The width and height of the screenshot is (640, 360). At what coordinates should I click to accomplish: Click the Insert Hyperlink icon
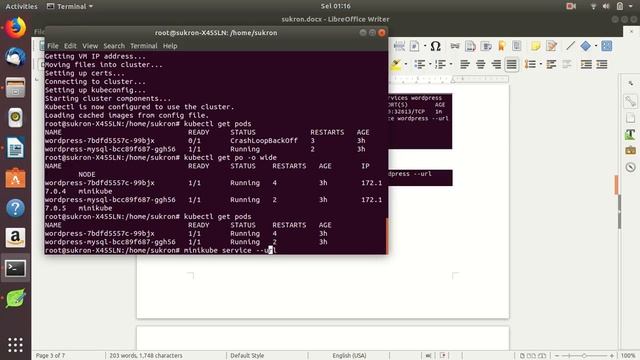click(x=455, y=46)
